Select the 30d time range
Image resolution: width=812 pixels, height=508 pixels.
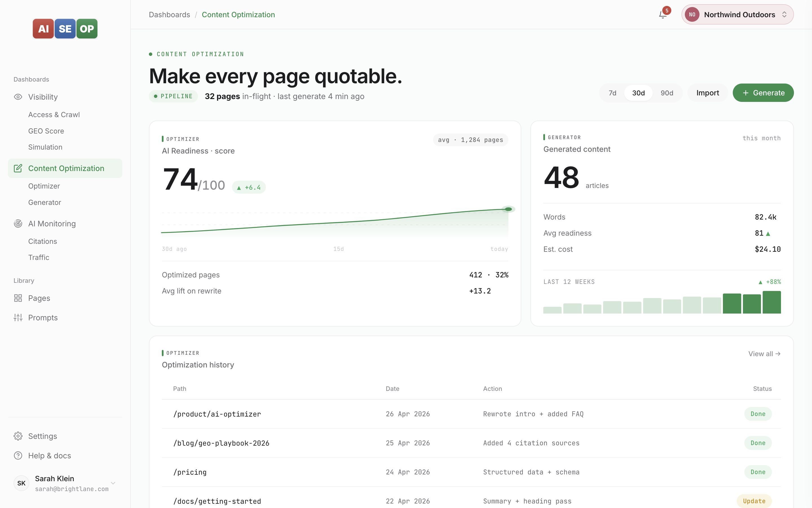[x=639, y=93]
